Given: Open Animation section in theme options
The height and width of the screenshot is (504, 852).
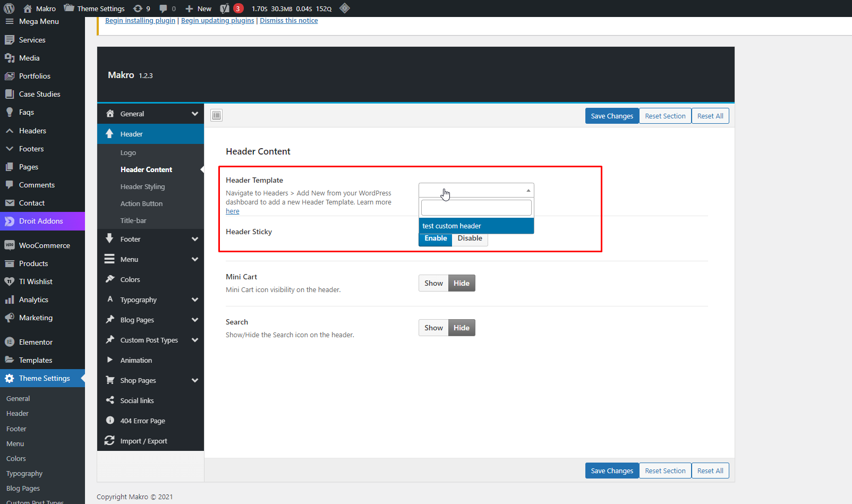Looking at the screenshot, I should pyautogui.click(x=150, y=360).
